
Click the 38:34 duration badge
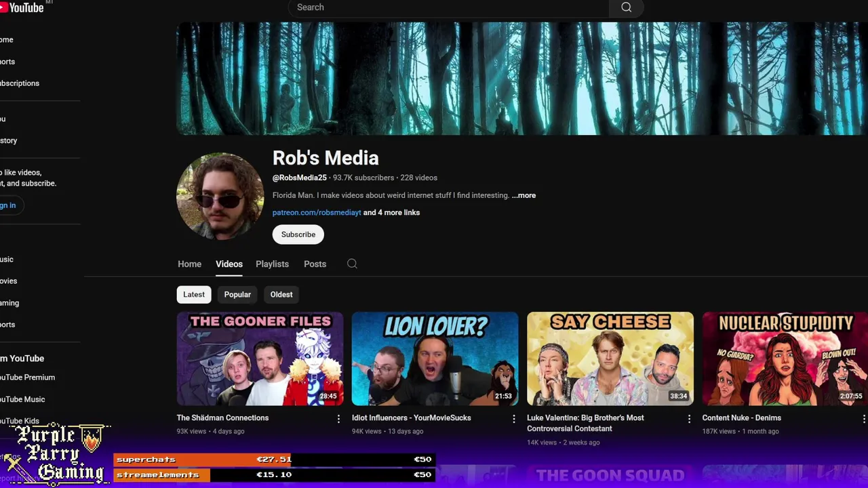679,396
